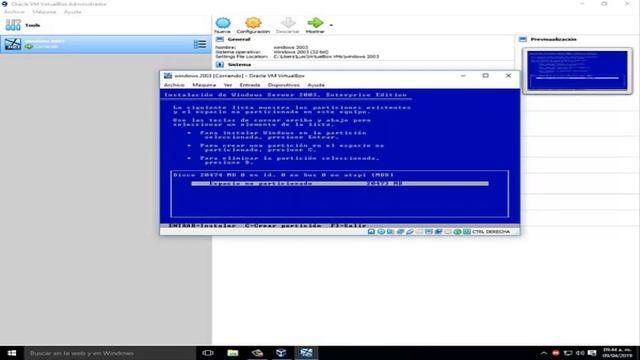Click the VirtualBox cube taskbar icon
The height and width of the screenshot is (360, 640).
point(281,353)
